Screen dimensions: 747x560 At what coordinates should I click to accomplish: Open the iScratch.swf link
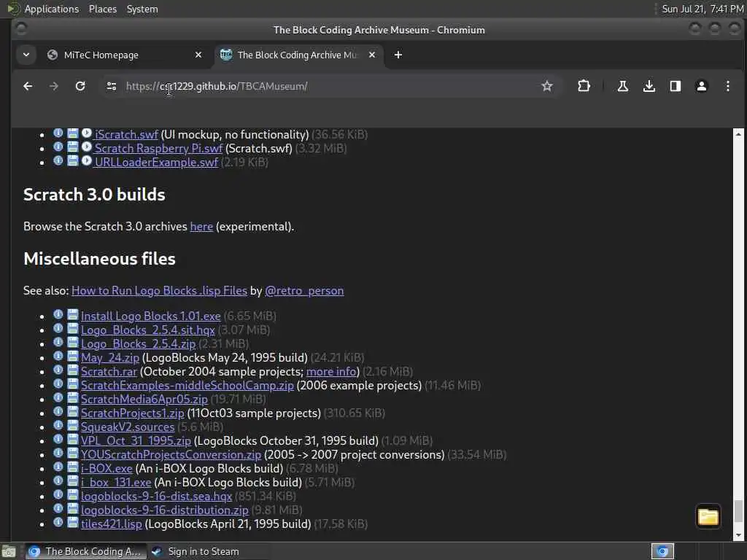point(126,135)
